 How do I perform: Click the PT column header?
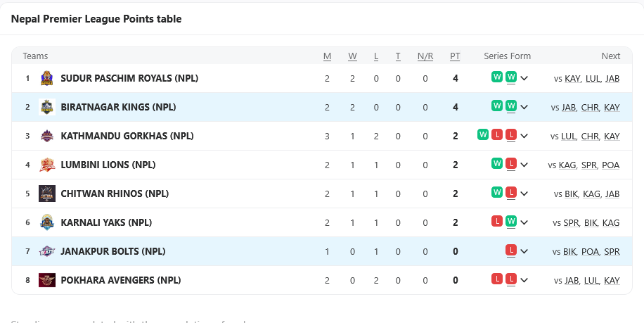click(455, 56)
